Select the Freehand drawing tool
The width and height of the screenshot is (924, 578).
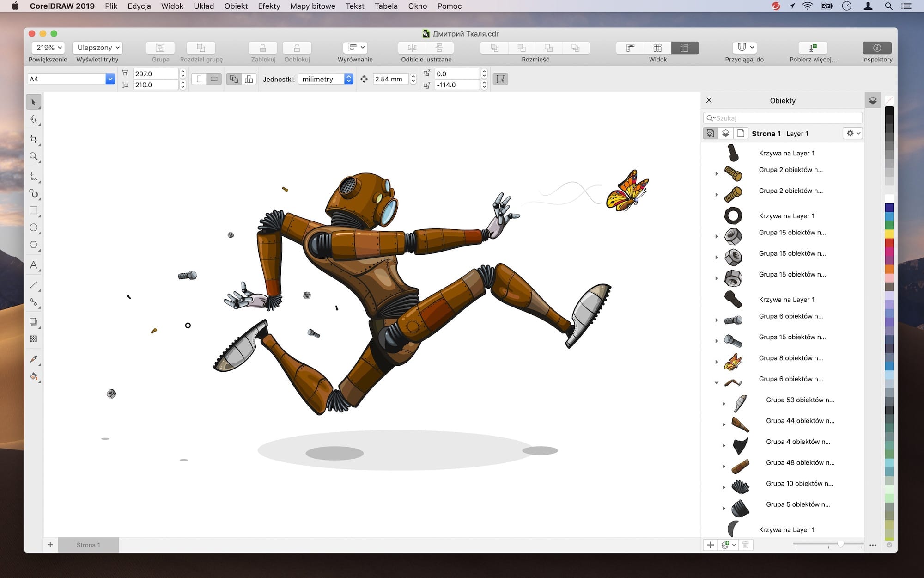[x=33, y=176]
